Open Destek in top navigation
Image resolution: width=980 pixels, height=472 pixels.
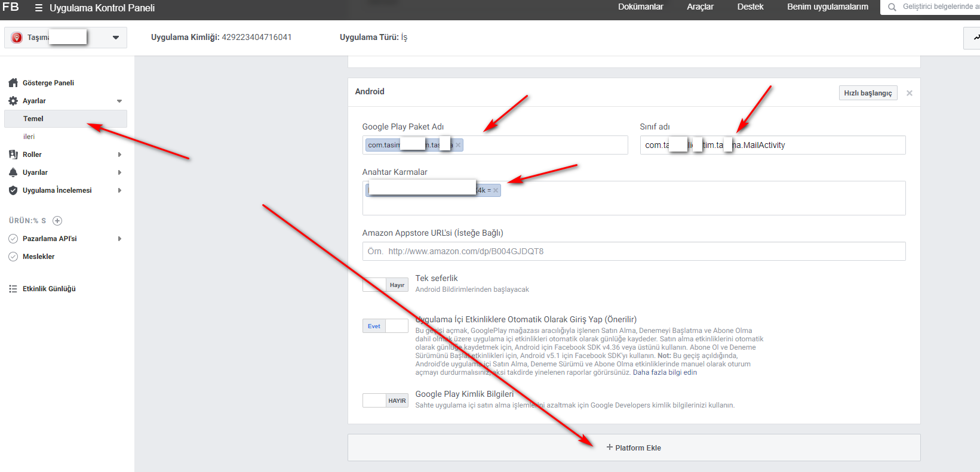[x=750, y=7]
